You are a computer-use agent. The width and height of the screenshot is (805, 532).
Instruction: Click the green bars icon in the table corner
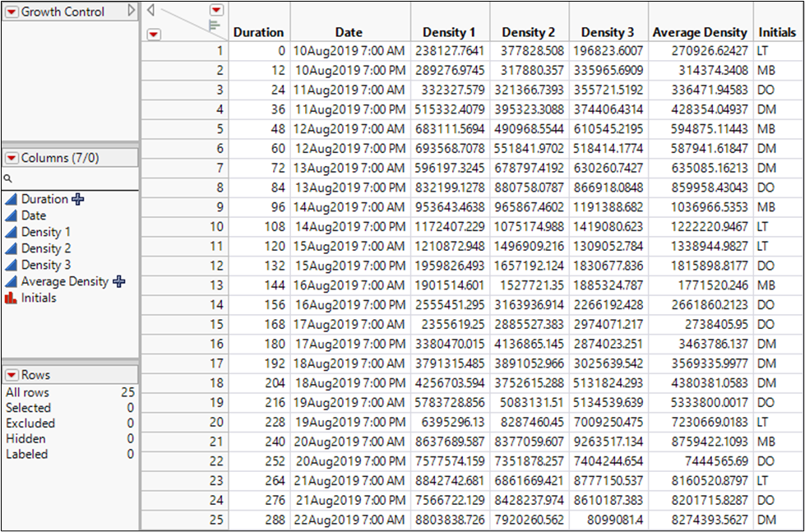(x=215, y=26)
